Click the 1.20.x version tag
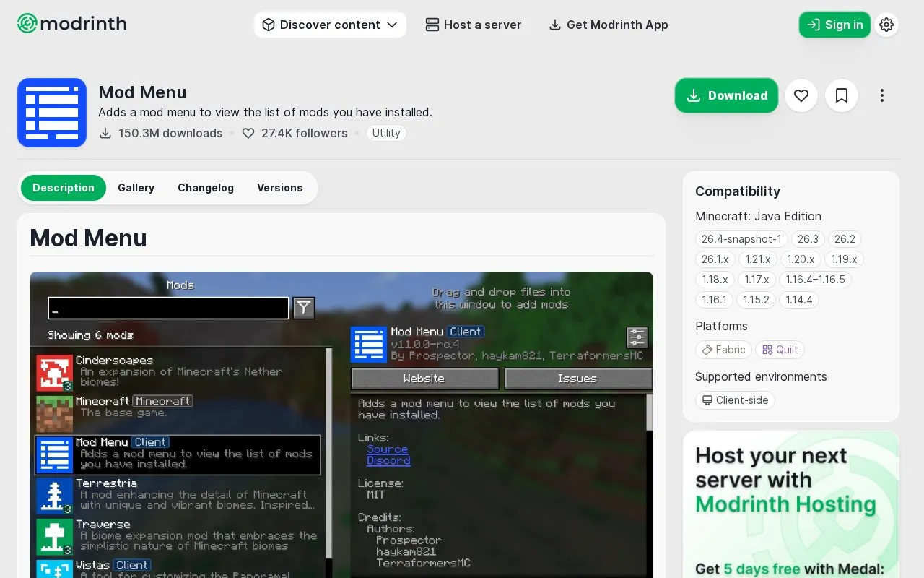 (801, 259)
